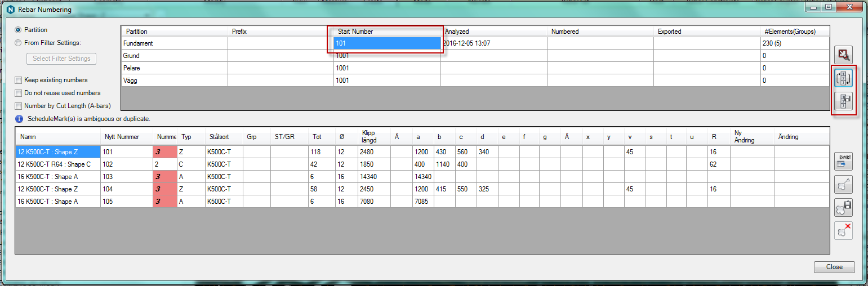Click the revision cloud red X icon

843,230
